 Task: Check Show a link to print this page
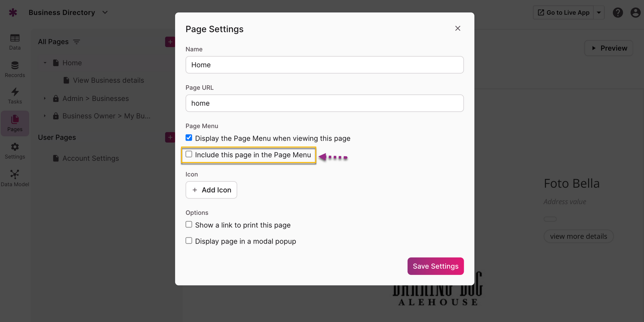189,225
